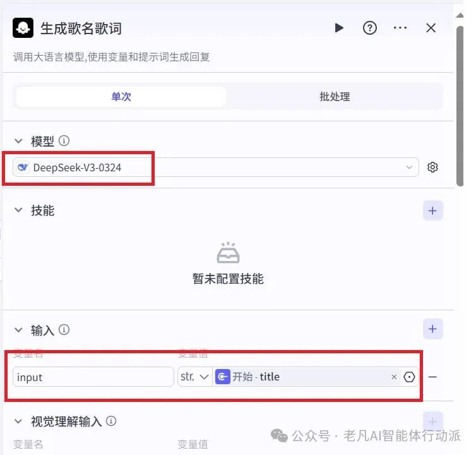Show info tooltip next to 视觉理解输入
This screenshot has height=455, width=476.
pos(111,421)
